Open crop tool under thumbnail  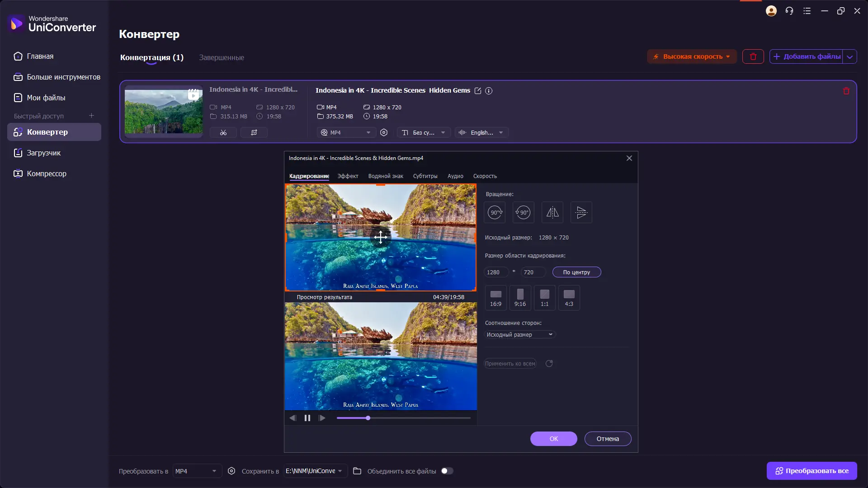pos(254,132)
